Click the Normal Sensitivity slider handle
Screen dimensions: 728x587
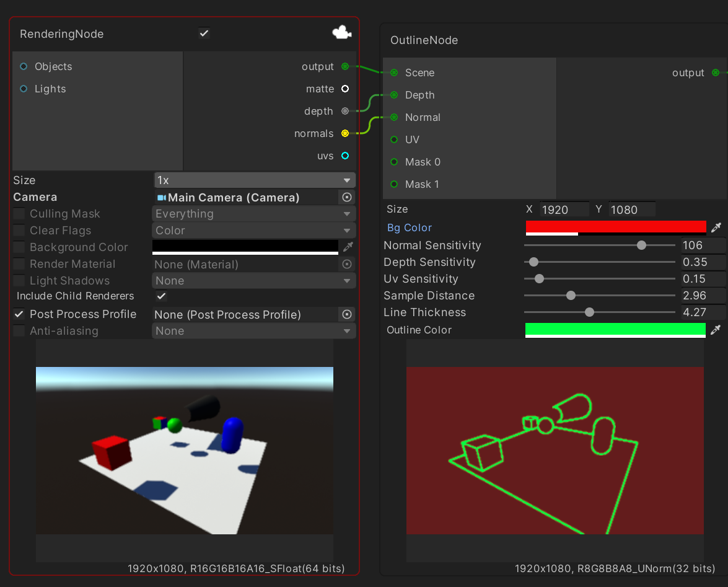641,245
